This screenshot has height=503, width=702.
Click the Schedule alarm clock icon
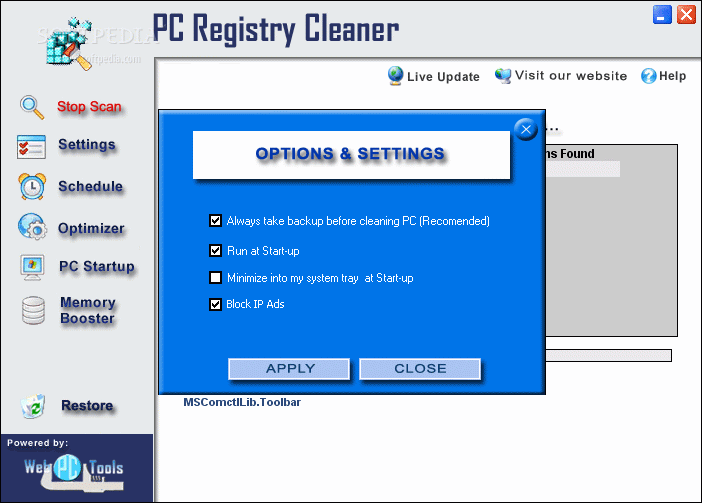(x=32, y=187)
